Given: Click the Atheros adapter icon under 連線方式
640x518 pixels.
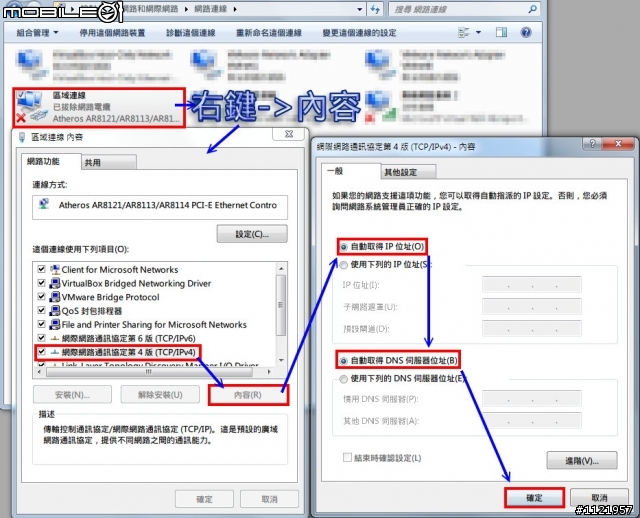Looking at the screenshot, I should point(44,203).
